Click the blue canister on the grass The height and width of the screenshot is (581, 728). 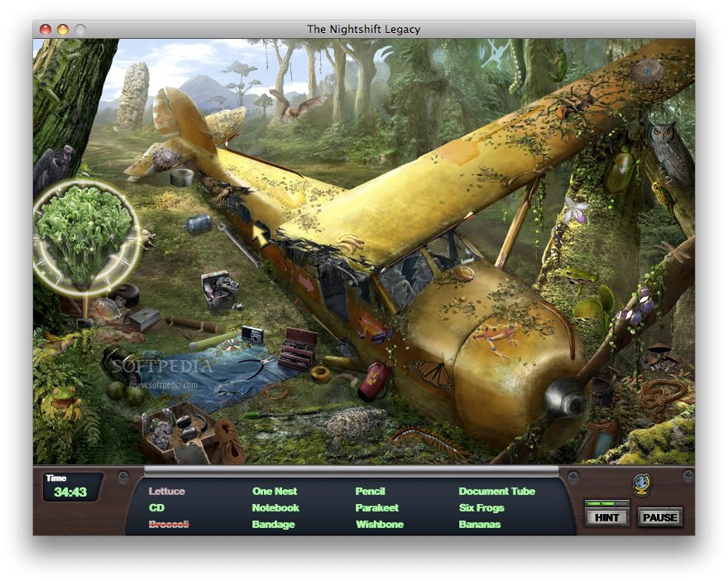pos(198,223)
